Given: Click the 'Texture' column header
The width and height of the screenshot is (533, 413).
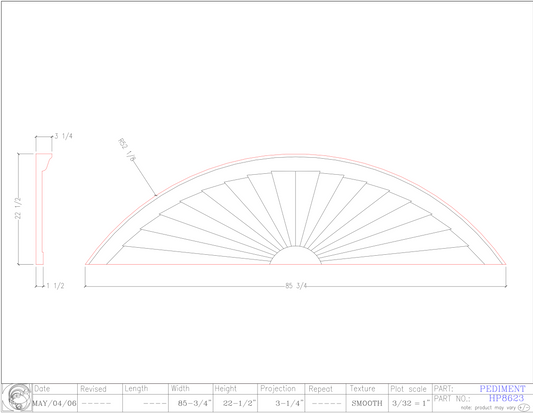Looking at the screenshot, I should pyautogui.click(x=363, y=389).
